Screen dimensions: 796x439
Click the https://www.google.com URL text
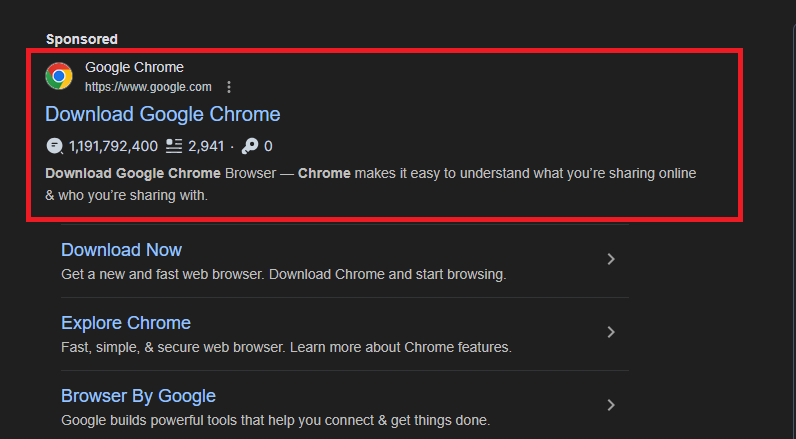pyautogui.click(x=148, y=87)
